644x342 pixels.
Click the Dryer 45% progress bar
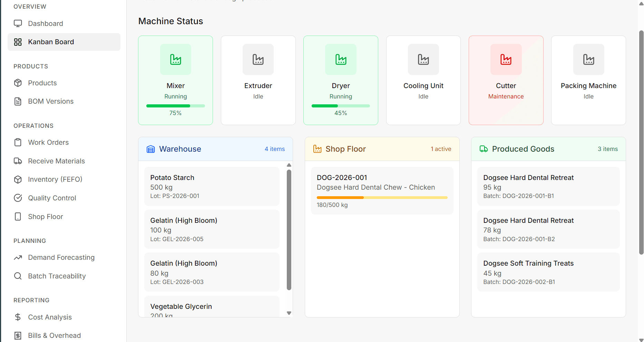[x=341, y=106]
